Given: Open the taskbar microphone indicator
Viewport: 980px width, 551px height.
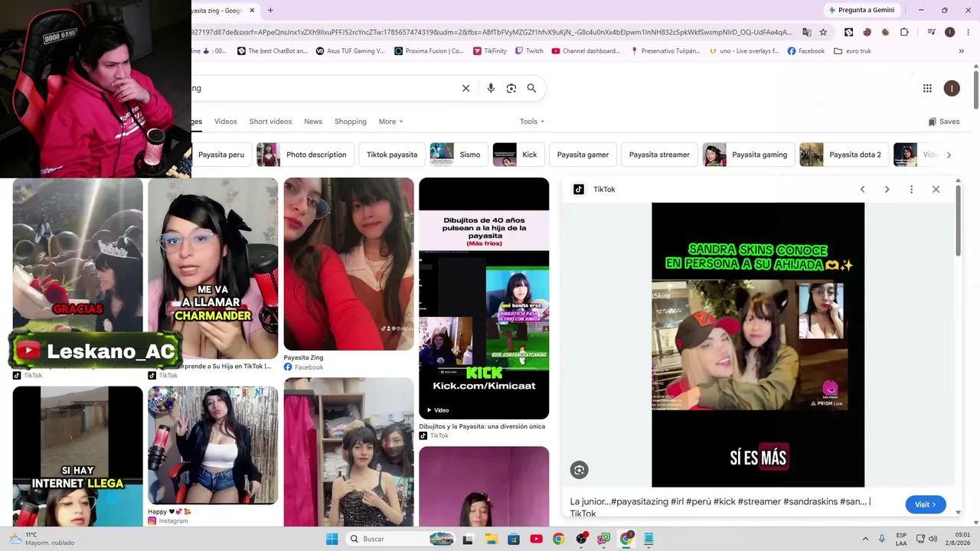Looking at the screenshot, I should (x=882, y=539).
